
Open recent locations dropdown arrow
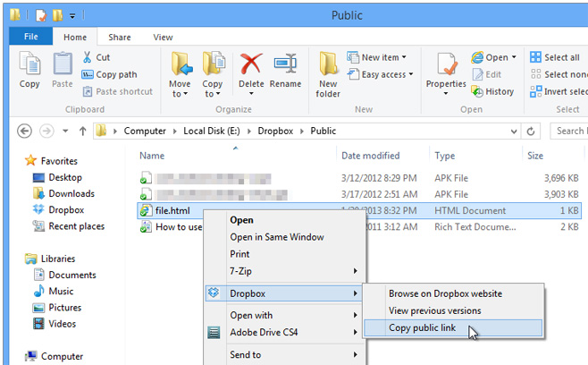point(65,131)
